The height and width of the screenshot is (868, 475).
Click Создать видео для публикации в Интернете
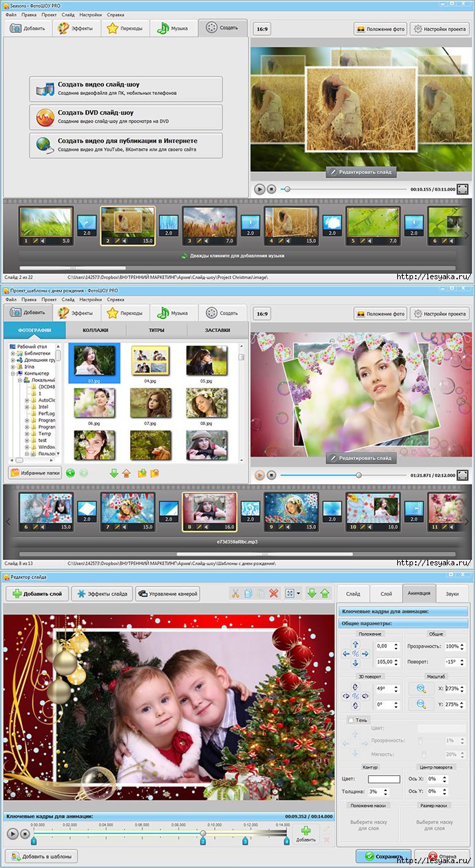point(126,145)
